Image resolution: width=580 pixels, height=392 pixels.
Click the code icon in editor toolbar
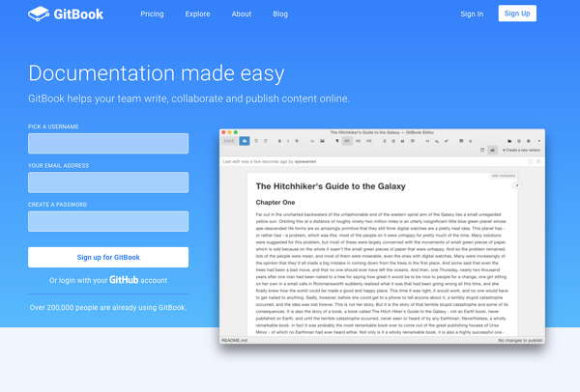pyautogui.click(x=427, y=141)
